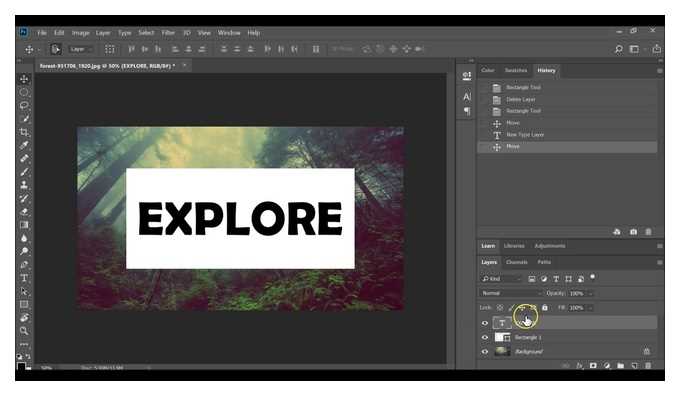Open the Window menu
The image size is (680, 396).
point(229,33)
